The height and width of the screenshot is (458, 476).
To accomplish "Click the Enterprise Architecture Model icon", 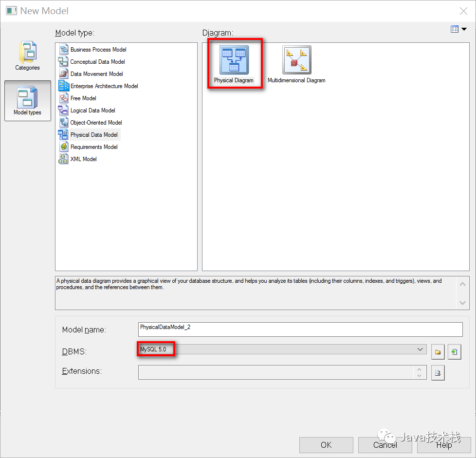I will 63,86.
